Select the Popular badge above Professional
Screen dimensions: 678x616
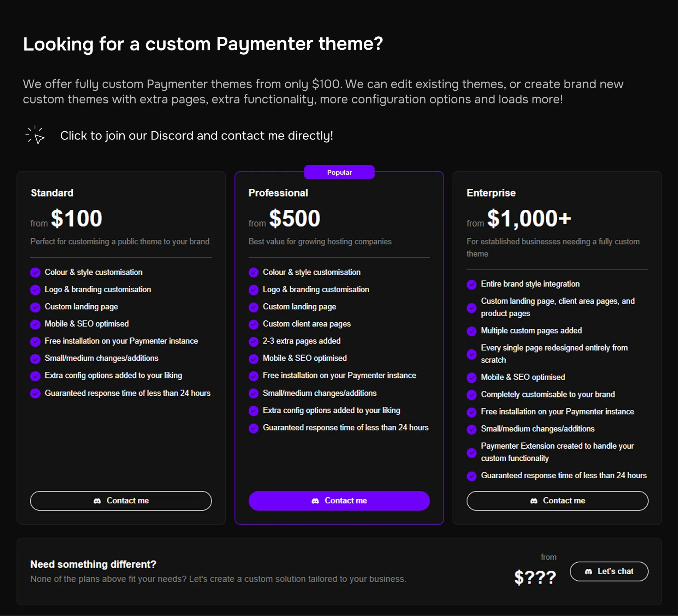pyautogui.click(x=339, y=172)
